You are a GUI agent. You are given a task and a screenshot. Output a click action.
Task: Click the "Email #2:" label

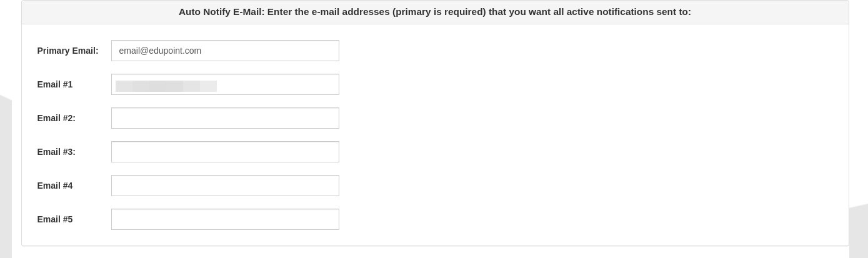coord(56,118)
